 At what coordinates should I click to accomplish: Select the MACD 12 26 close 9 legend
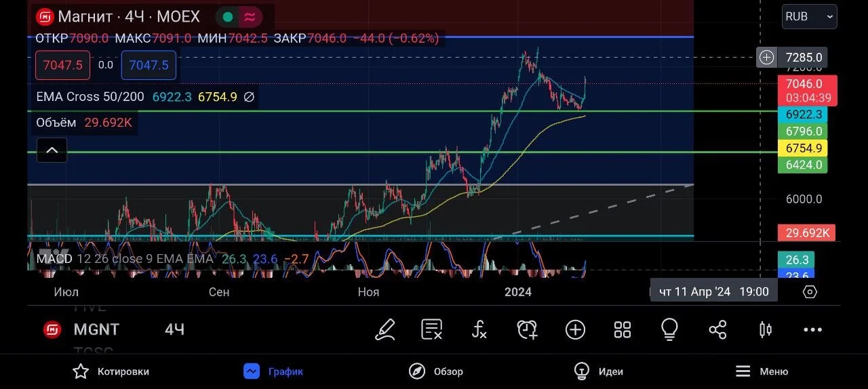pos(125,259)
